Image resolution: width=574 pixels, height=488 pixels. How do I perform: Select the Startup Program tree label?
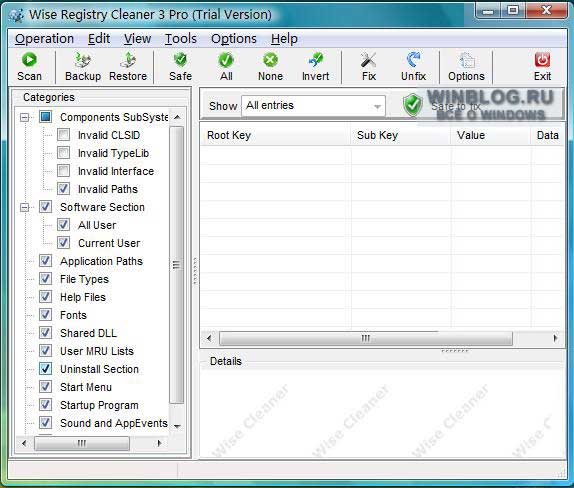[x=99, y=405]
